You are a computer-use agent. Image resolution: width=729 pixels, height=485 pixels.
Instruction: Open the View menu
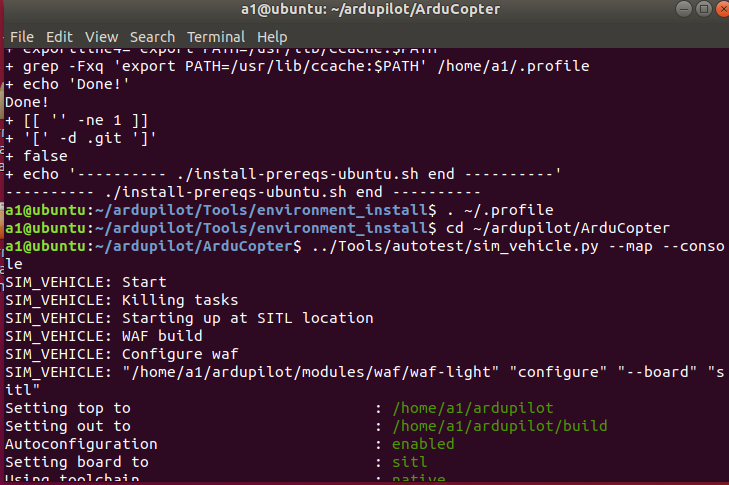(x=101, y=37)
